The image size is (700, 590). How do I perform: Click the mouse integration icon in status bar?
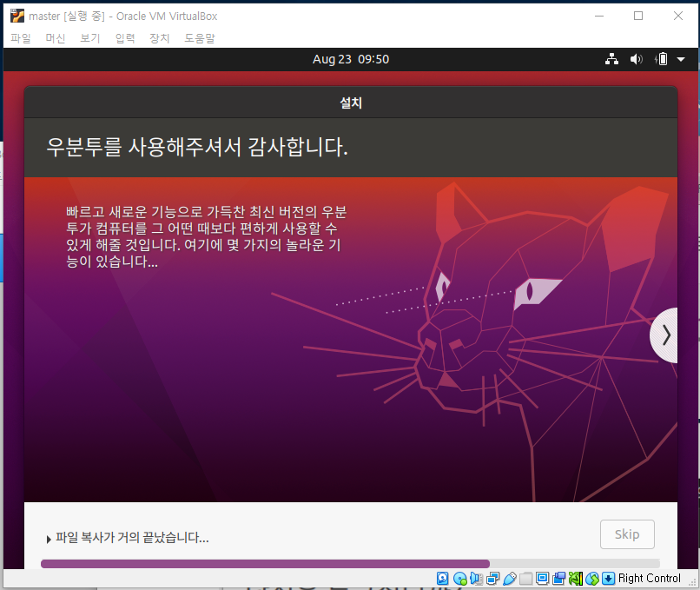pos(592,579)
